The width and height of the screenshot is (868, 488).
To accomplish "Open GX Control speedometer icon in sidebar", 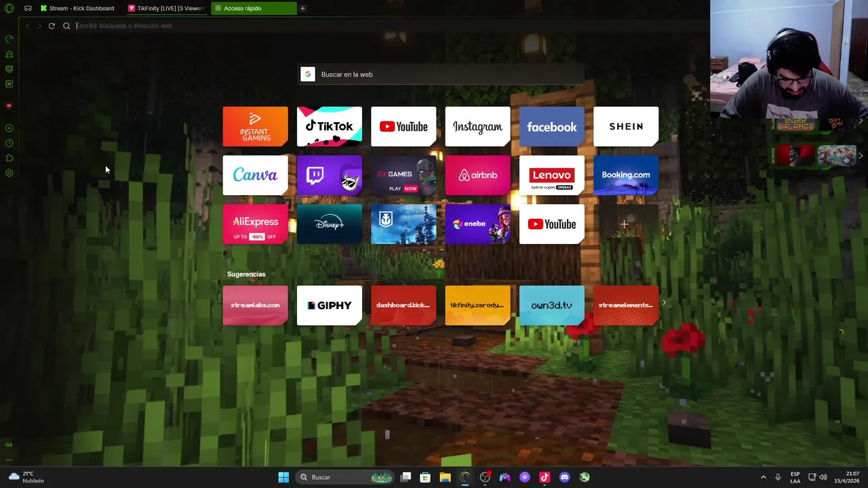I will click(x=9, y=39).
